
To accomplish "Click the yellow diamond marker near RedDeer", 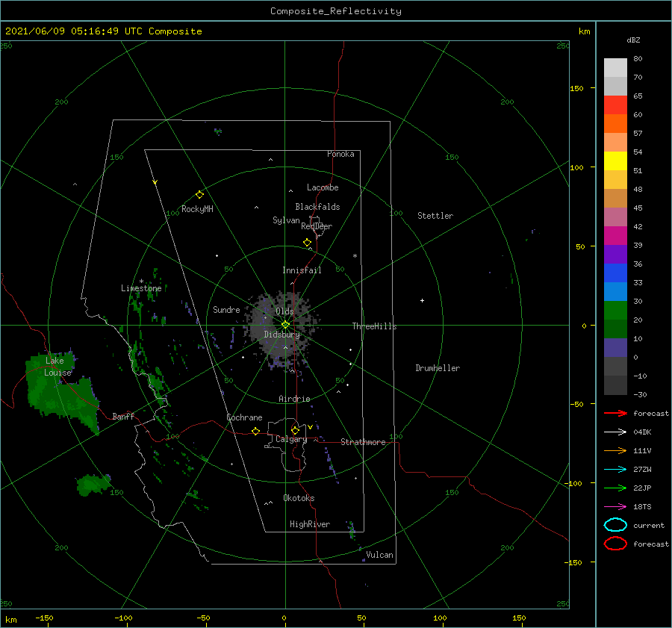I will click(307, 243).
